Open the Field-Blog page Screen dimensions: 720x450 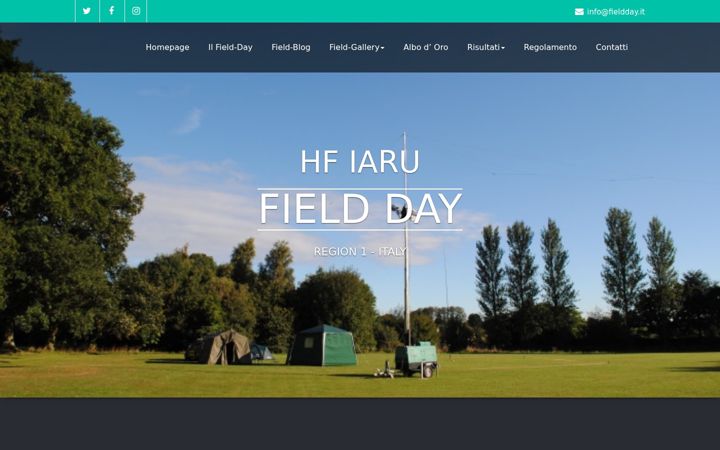click(x=291, y=47)
